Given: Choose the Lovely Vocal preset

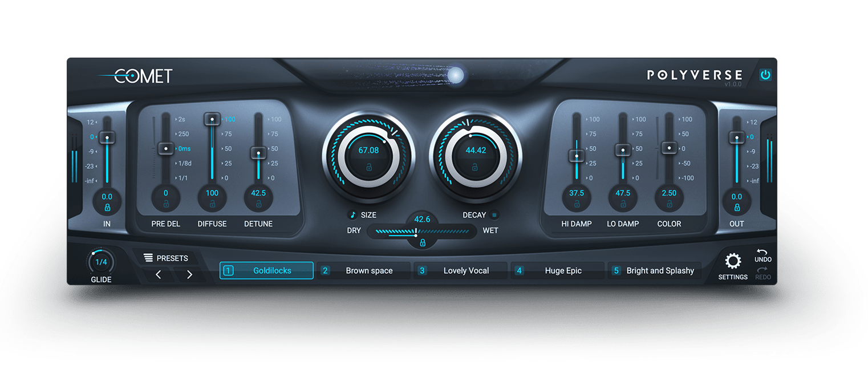Looking at the screenshot, I should pos(461,271).
